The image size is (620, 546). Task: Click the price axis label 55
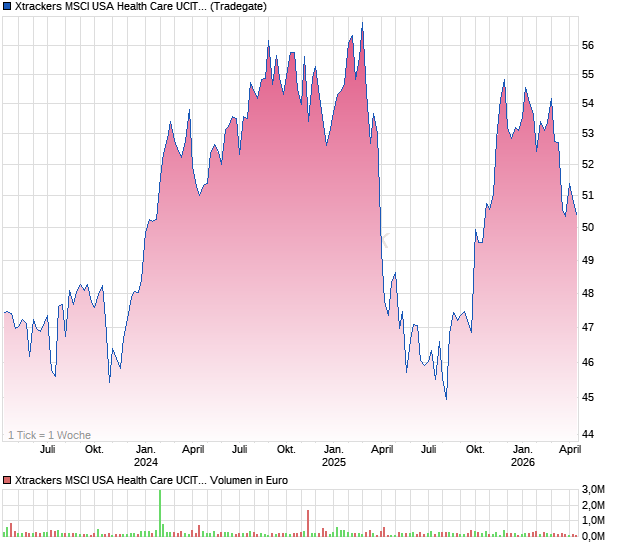tap(588, 74)
